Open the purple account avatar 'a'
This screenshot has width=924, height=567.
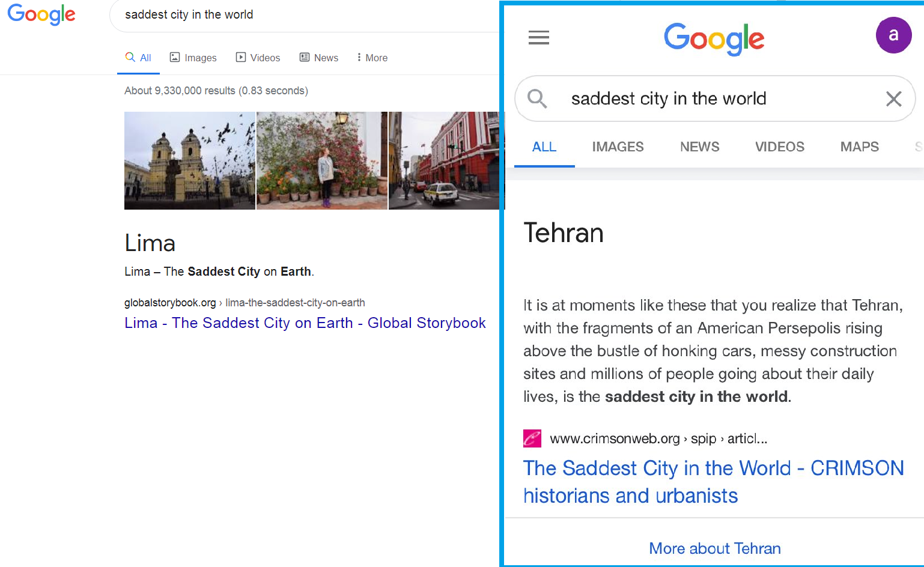[x=893, y=35]
